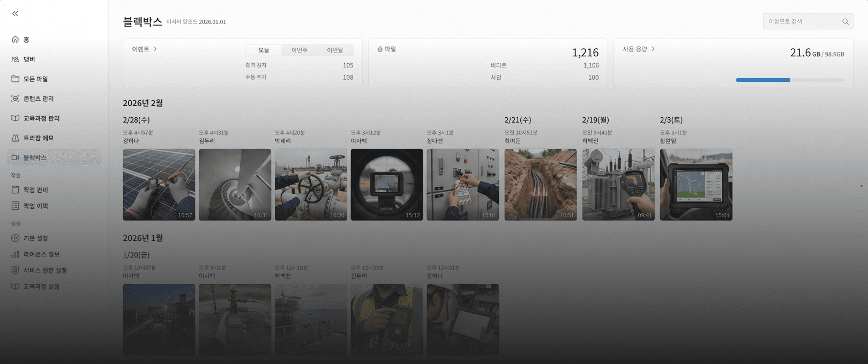Screen dimensions: 868x364
Task: Collapse the sidebar with double-chevron icon
Action: pos(15,13)
